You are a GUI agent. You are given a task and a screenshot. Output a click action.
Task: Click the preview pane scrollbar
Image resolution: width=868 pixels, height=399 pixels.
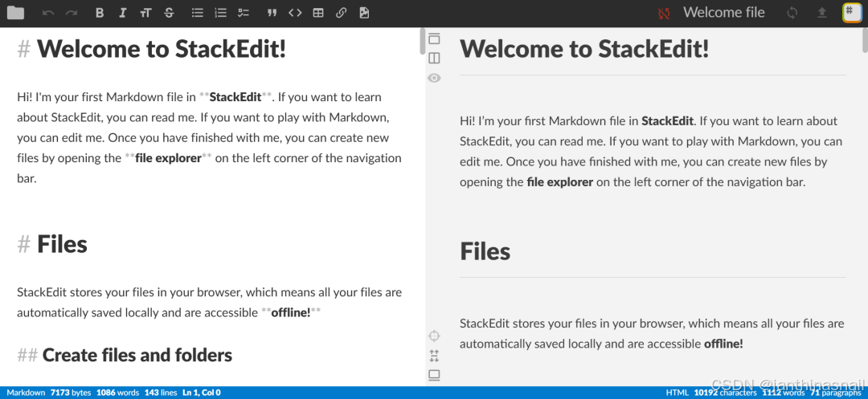[865, 41]
